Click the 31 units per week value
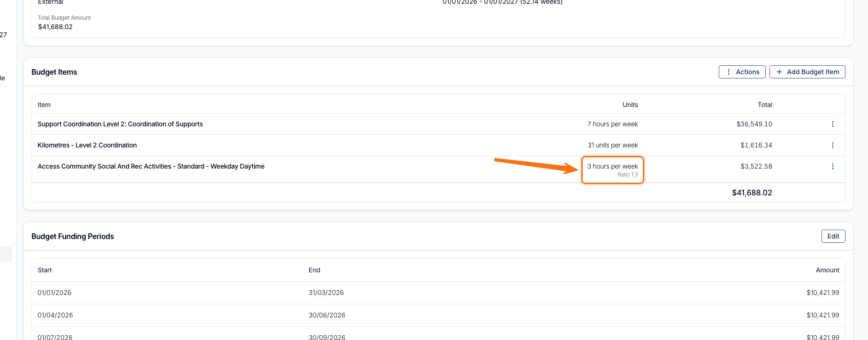 (613, 145)
